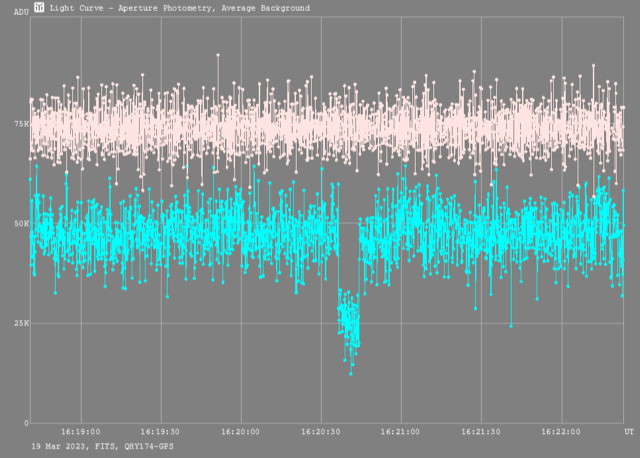Click the 16:20:00 time label
The image size is (640, 458).
coord(240,432)
